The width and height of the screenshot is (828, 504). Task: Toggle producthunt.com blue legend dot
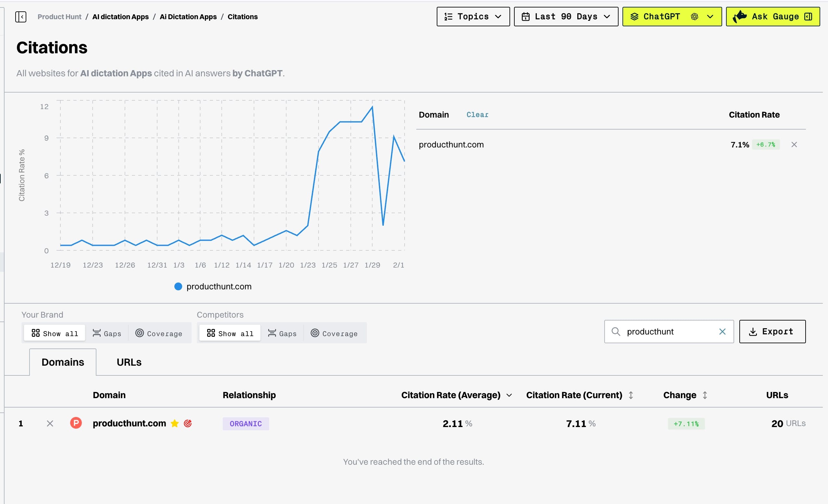178,287
